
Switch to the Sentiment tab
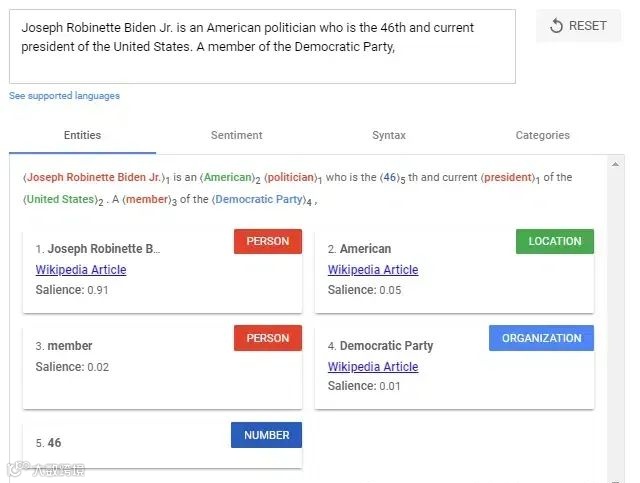point(236,135)
